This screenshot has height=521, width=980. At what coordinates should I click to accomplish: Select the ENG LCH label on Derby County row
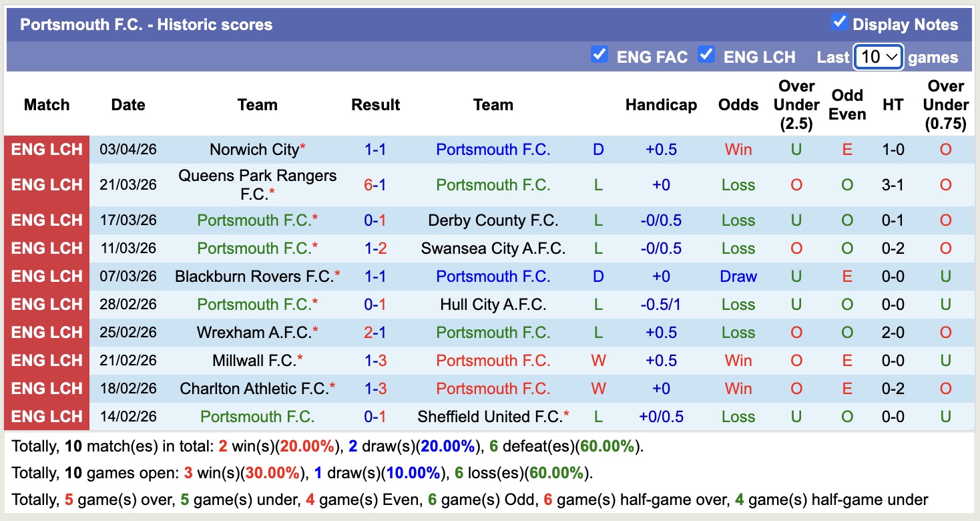[x=46, y=220]
